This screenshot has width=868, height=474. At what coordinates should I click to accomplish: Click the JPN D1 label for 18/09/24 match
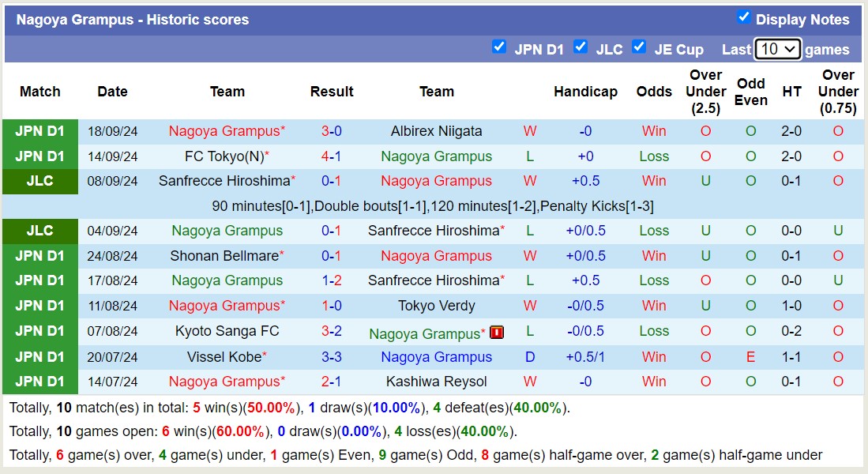point(39,131)
